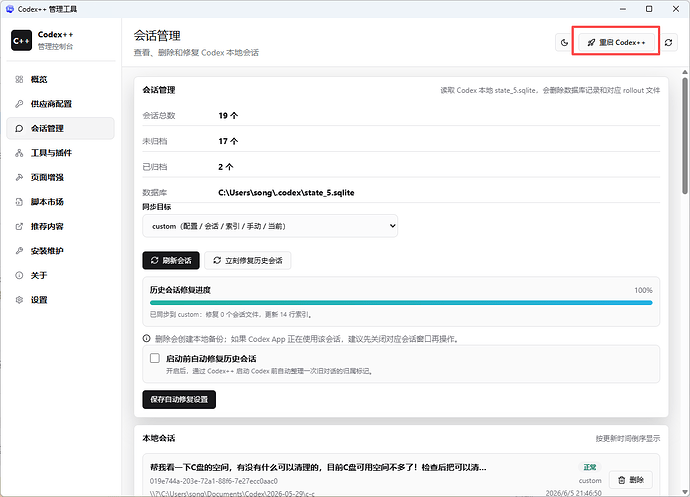Click the 历史会话修复进度 progress bar
690x497 pixels.
[x=401, y=302]
